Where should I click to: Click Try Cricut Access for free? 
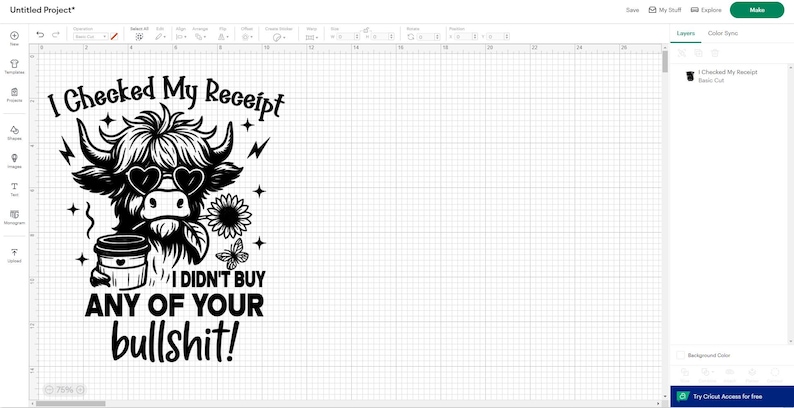coord(728,396)
